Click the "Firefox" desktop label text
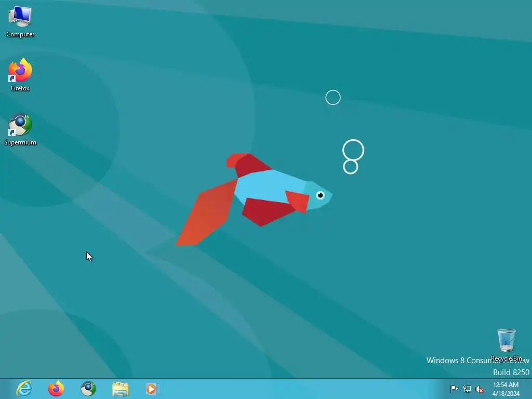Screen dimensions: 532x399 [x=20, y=88]
